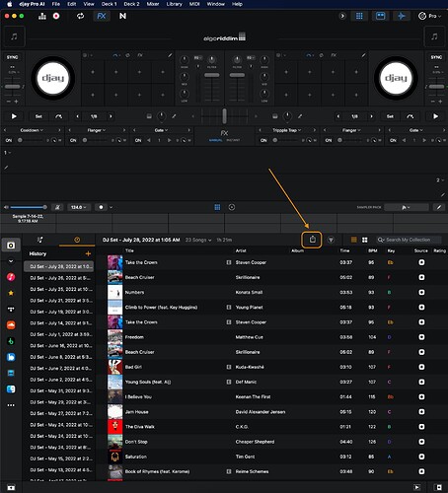The width and height of the screenshot is (448, 493).
Task: Open the Sampler Pack selector dropdown
Action: click(407, 207)
